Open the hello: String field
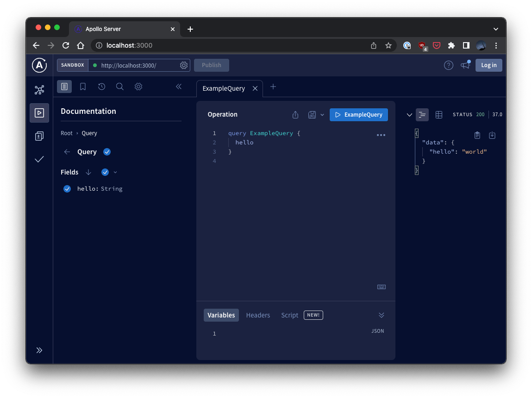The height and width of the screenshot is (398, 532). [x=100, y=189]
